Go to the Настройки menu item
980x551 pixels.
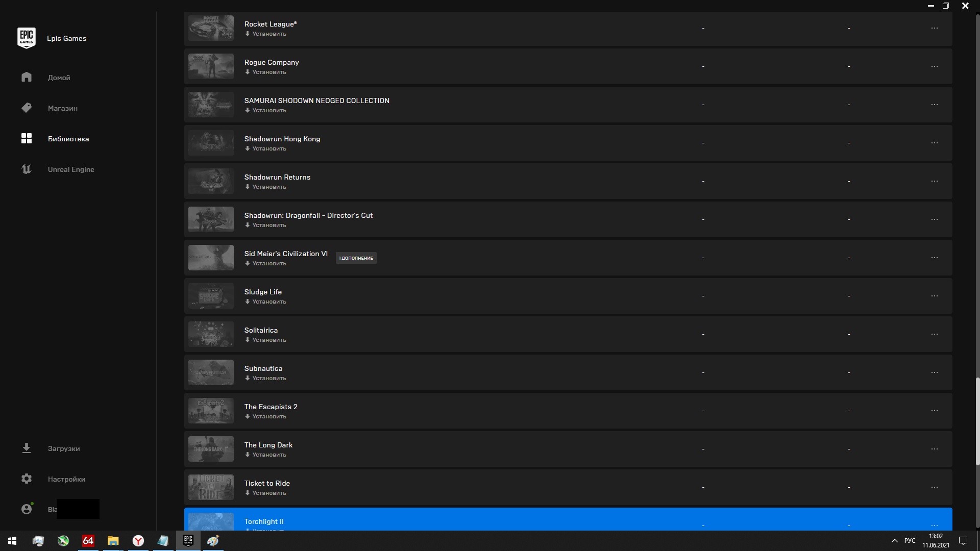click(66, 479)
